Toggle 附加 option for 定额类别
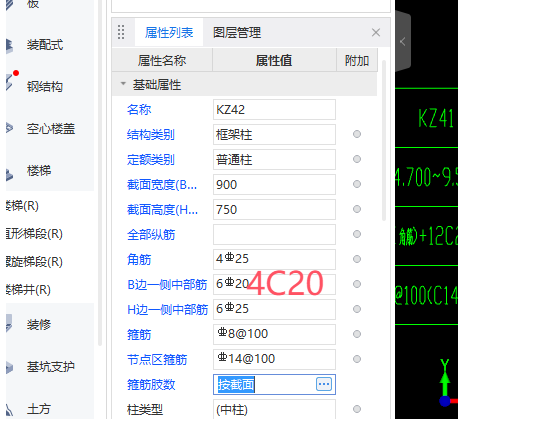Screen dimensions: 545x446 (x=357, y=159)
